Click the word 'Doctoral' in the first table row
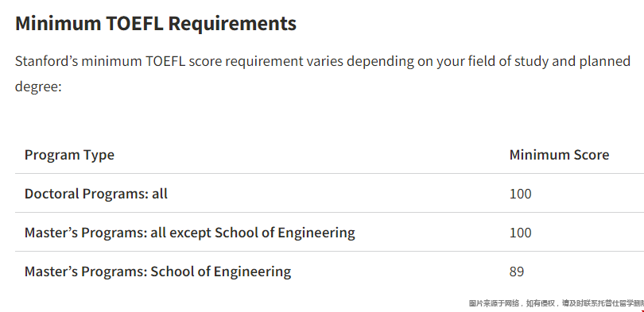The width and height of the screenshot is (644, 312). pyautogui.click(x=52, y=194)
